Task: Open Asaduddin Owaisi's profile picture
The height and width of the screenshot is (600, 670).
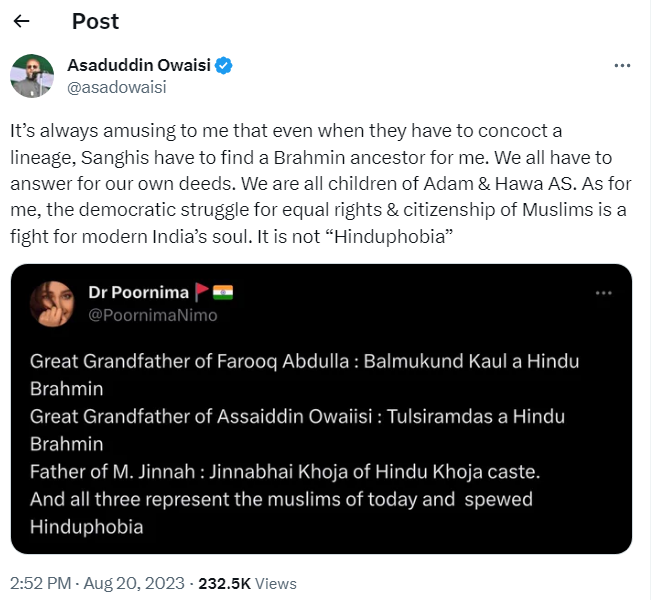Action: tap(32, 76)
